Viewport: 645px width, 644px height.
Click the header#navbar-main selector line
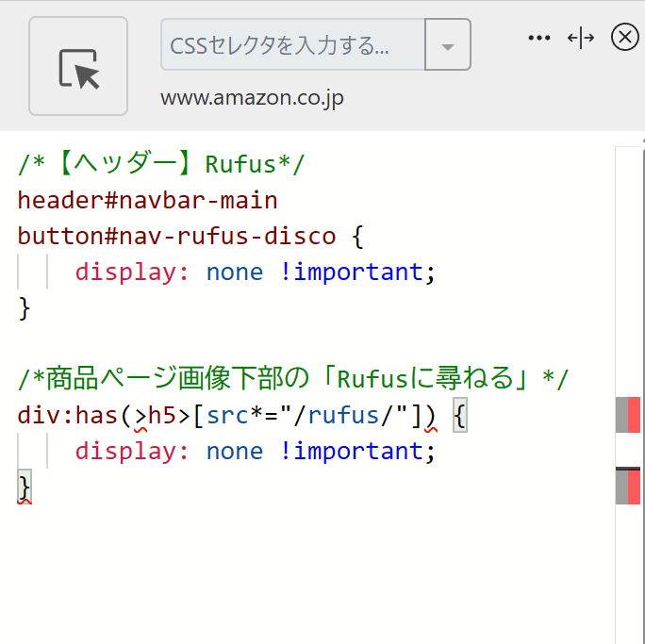click(x=148, y=200)
